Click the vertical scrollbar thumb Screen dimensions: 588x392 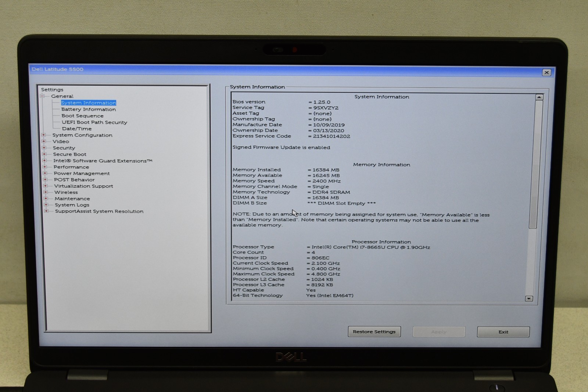[x=537, y=164]
